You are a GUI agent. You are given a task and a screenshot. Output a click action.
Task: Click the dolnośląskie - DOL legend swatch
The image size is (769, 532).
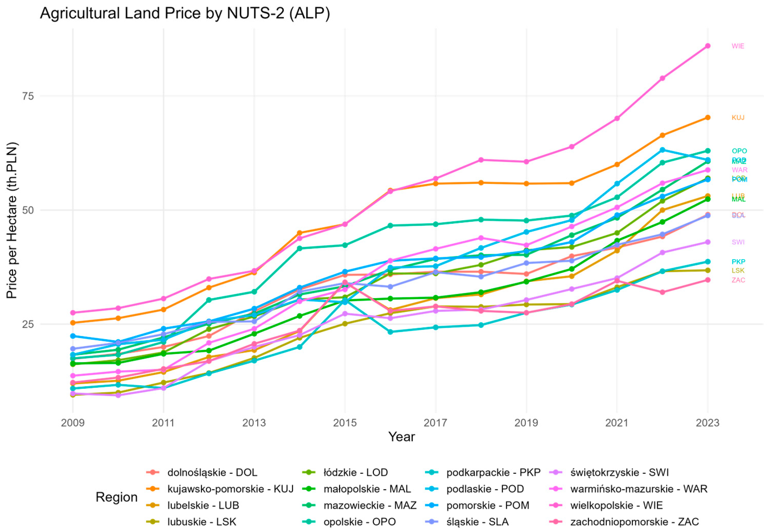(153, 472)
